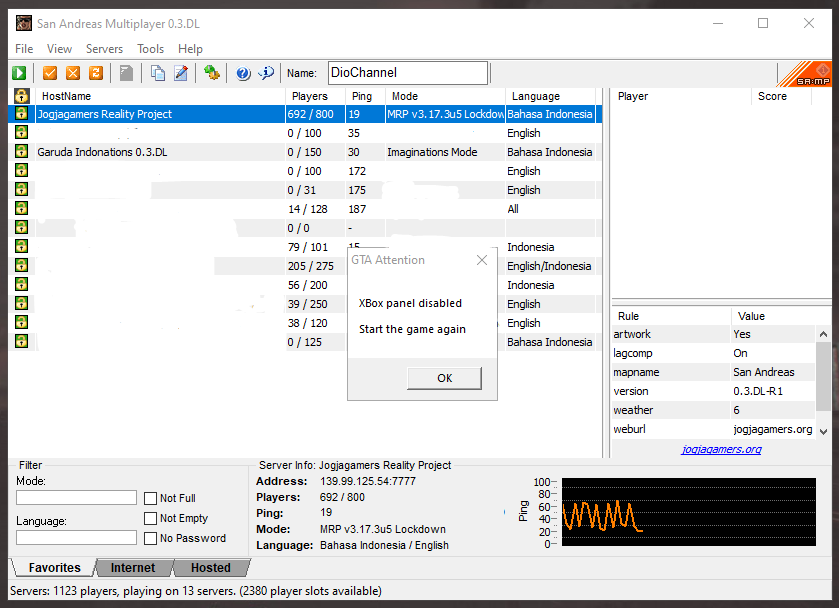Open the Servers menu

point(104,49)
